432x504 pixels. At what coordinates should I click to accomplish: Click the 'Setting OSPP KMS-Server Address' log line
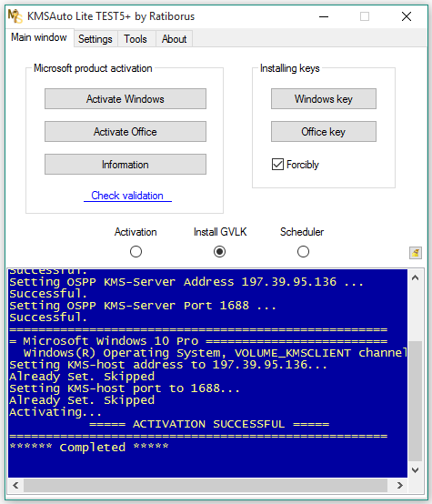click(x=186, y=282)
